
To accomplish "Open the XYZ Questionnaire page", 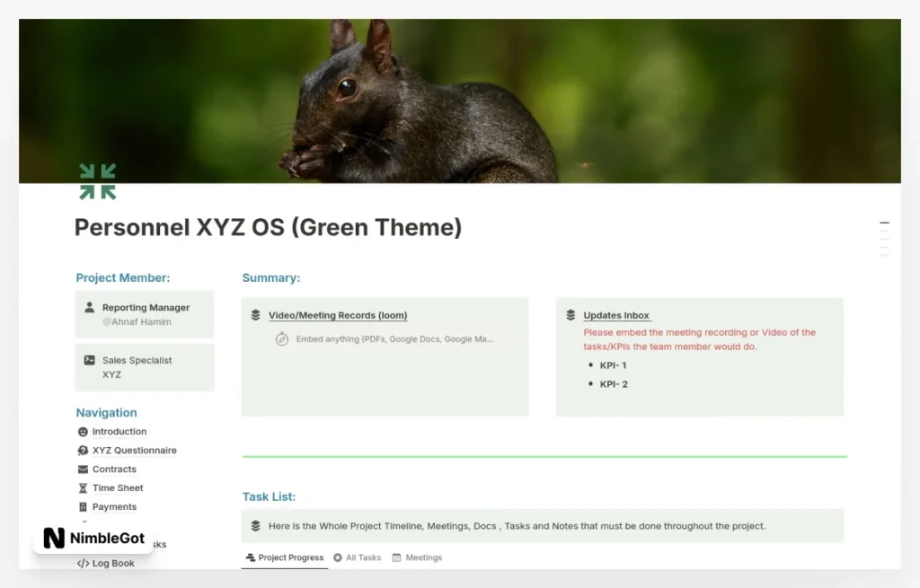I will 134,451.
